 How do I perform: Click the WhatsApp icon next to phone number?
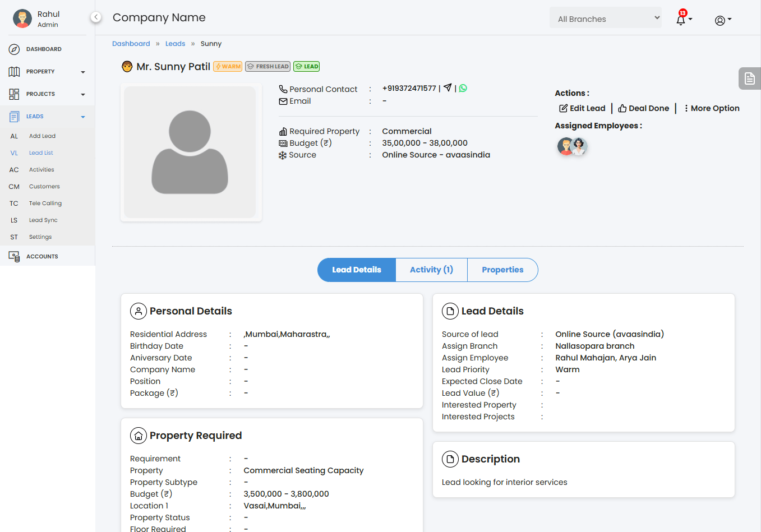pyautogui.click(x=463, y=88)
